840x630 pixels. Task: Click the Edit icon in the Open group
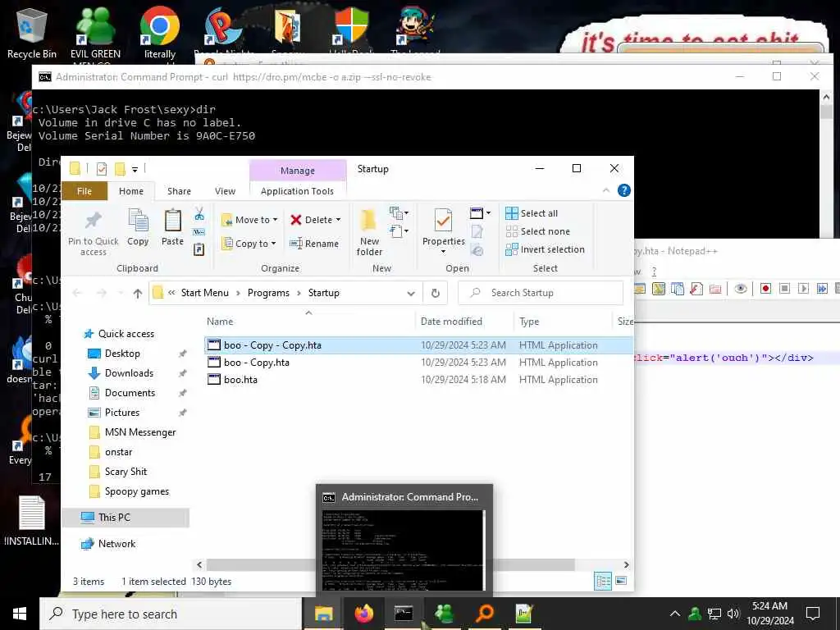point(477,232)
